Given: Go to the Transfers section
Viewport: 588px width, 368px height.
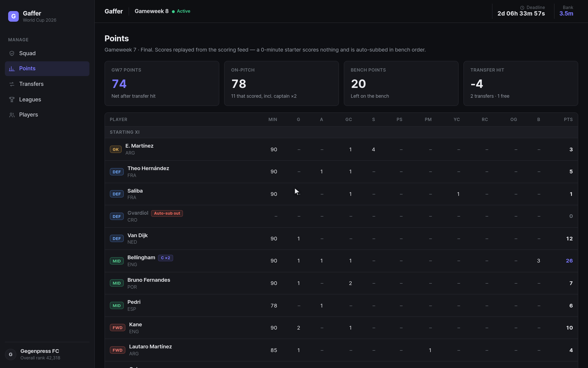Looking at the screenshot, I should (x=47, y=84).
